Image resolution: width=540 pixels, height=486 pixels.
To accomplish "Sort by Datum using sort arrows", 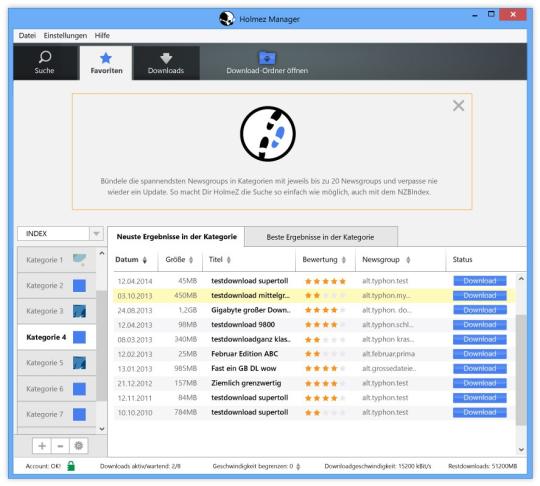I will point(145,260).
